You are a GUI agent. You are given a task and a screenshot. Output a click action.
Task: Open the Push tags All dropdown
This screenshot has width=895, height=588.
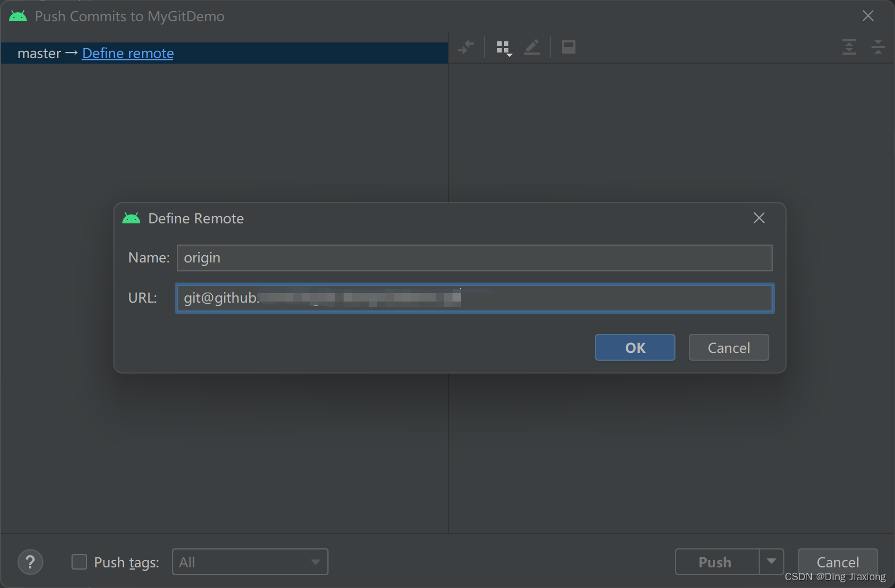click(x=250, y=562)
